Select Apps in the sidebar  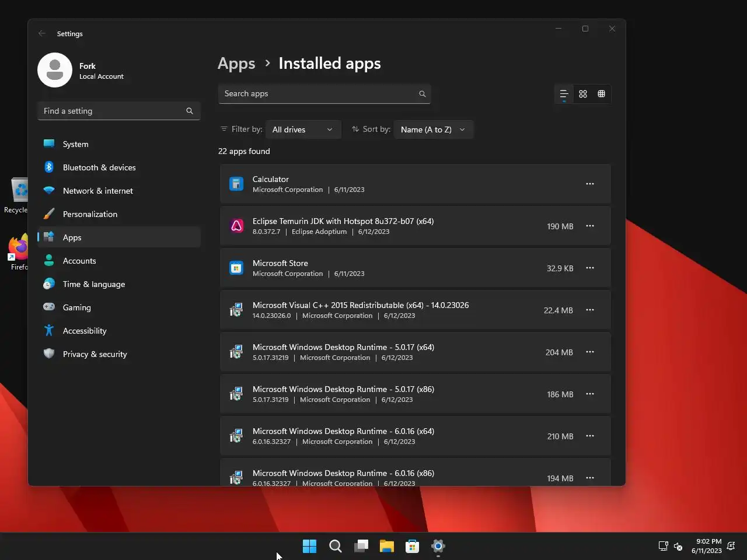click(x=119, y=237)
